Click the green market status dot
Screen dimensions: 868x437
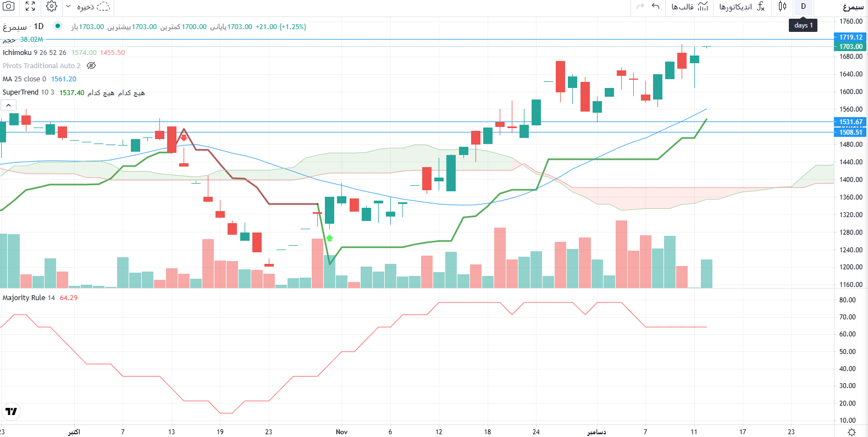tap(57, 26)
